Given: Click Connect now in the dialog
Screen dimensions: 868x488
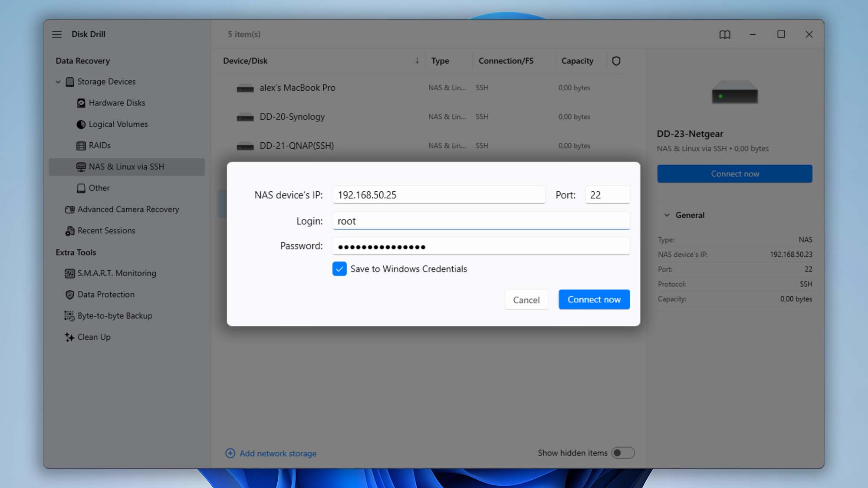Looking at the screenshot, I should pos(594,299).
